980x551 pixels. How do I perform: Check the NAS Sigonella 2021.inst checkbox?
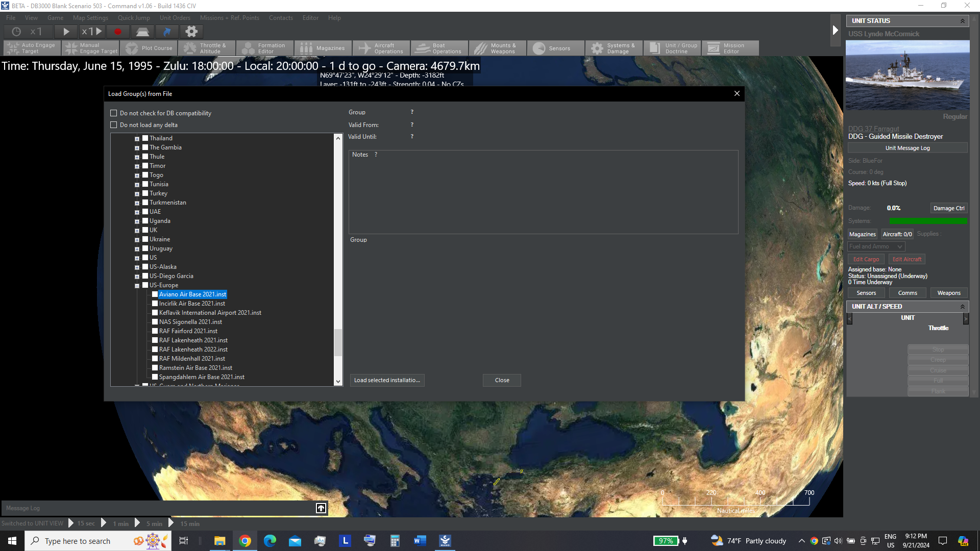pyautogui.click(x=155, y=322)
